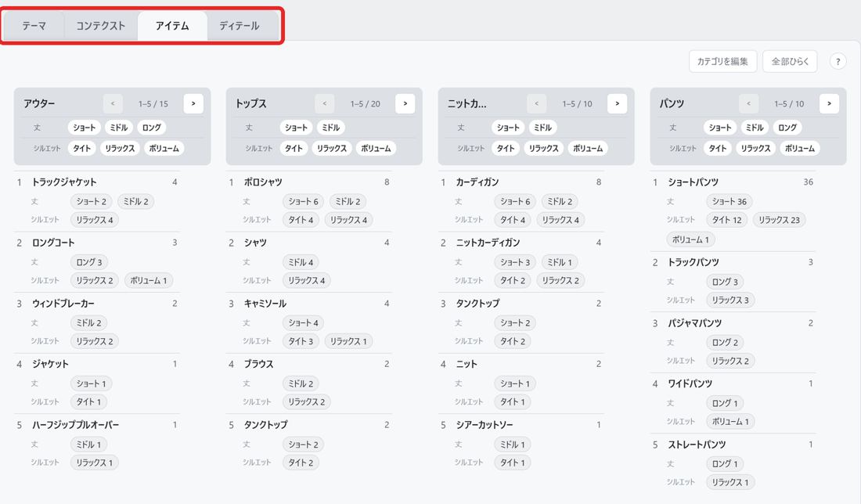Click next-page arrow in ニットカ panel

618,103
